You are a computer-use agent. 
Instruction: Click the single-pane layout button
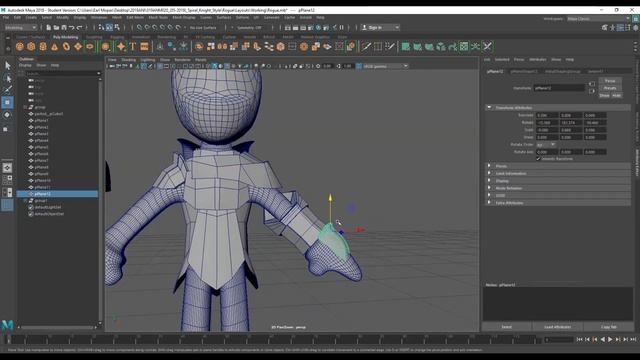[7, 168]
